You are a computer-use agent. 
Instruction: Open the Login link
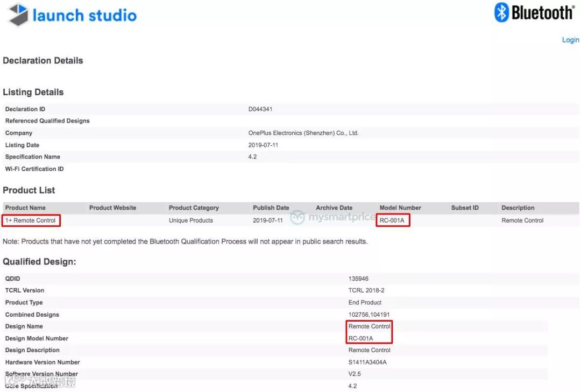pos(570,40)
